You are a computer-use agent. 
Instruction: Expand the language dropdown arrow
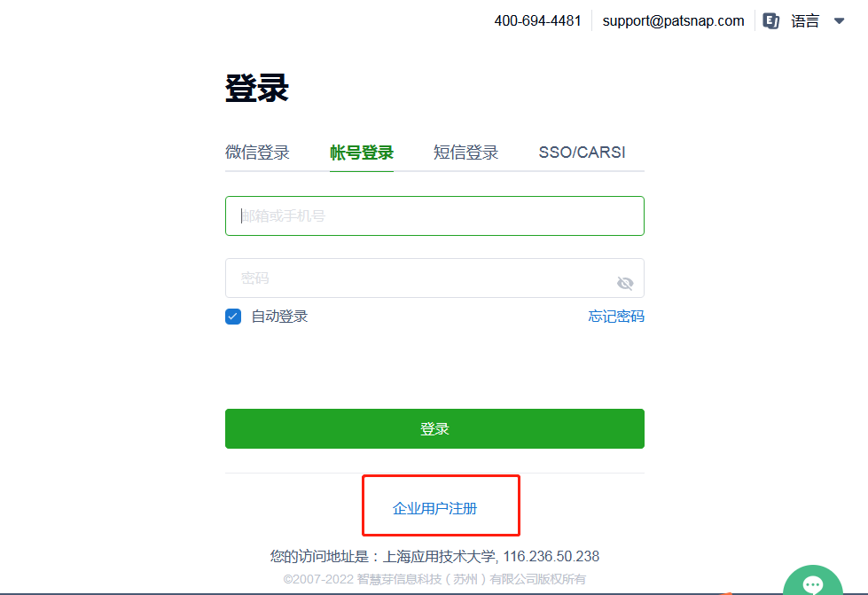(x=840, y=21)
